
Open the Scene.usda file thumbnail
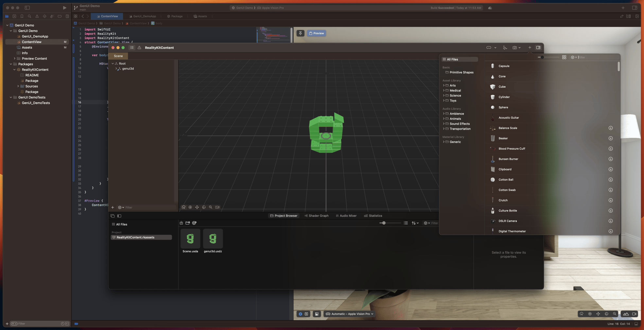click(190, 239)
